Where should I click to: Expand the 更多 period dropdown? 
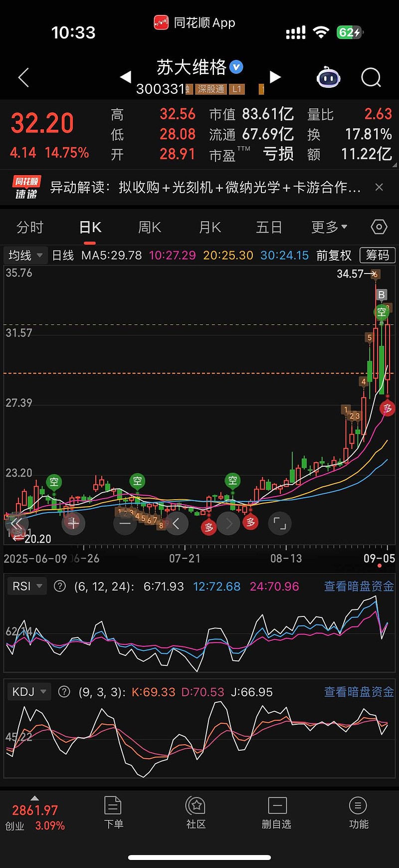[329, 228]
